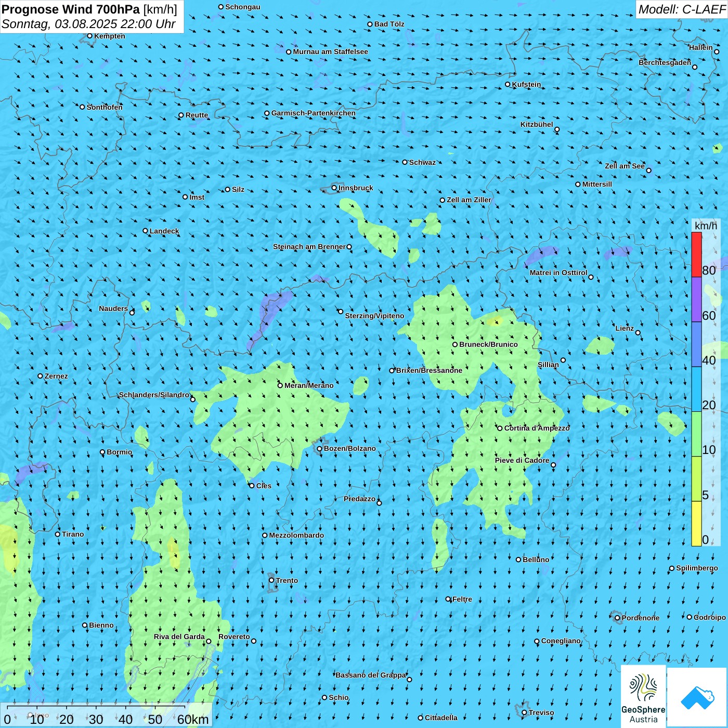Select the Sterzing/Vipiteno label
Screen dimensions: 728x728
374,316
